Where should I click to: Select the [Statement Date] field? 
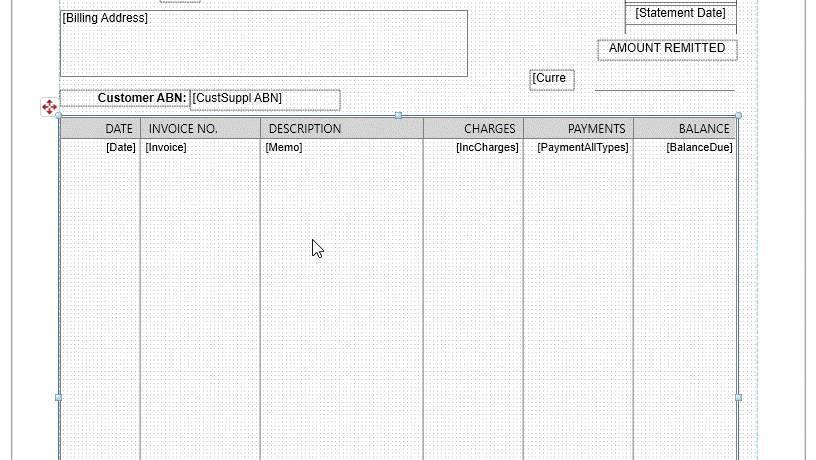[680, 13]
